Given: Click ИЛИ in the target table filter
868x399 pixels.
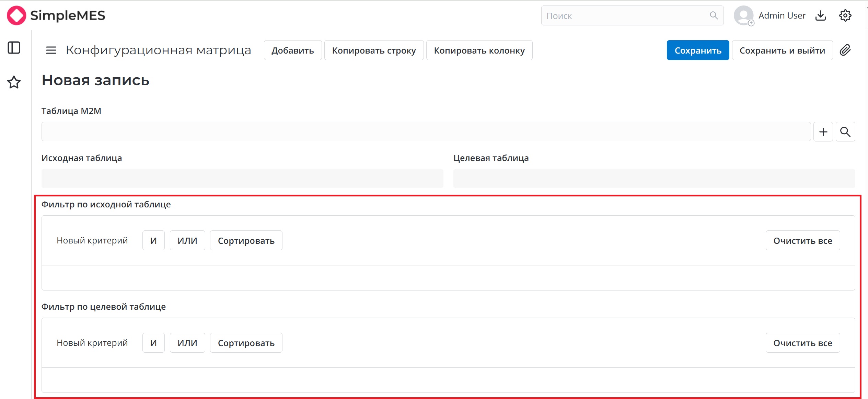Looking at the screenshot, I should pos(187,343).
